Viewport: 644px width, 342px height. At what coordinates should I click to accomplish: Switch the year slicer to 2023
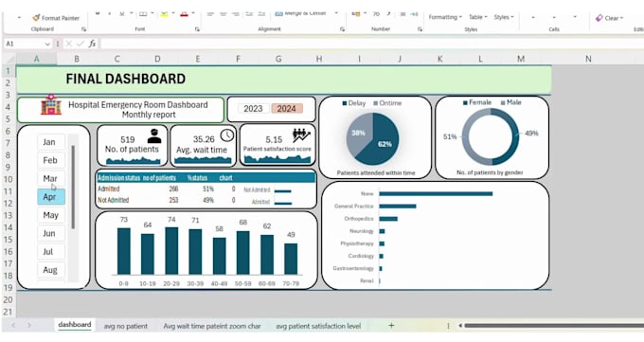(x=253, y=109)
